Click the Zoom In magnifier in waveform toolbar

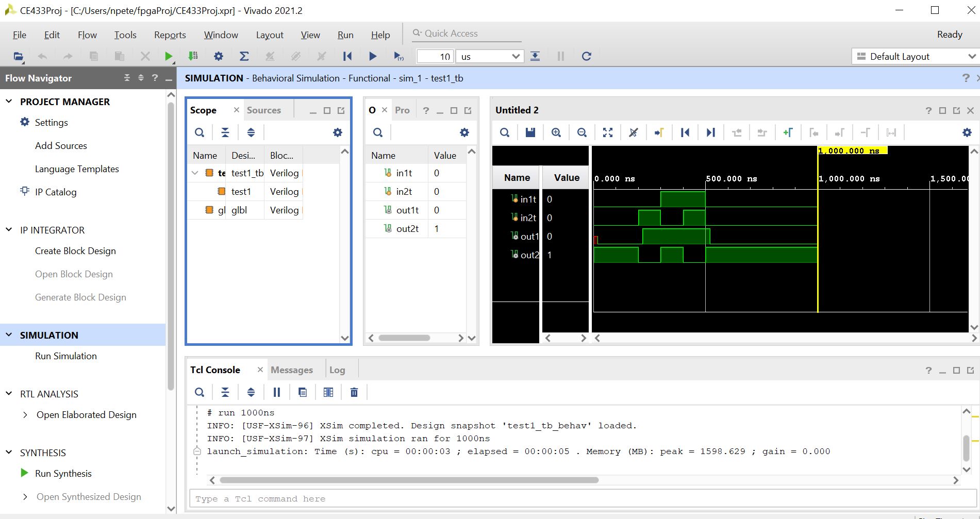coord(556,132)
